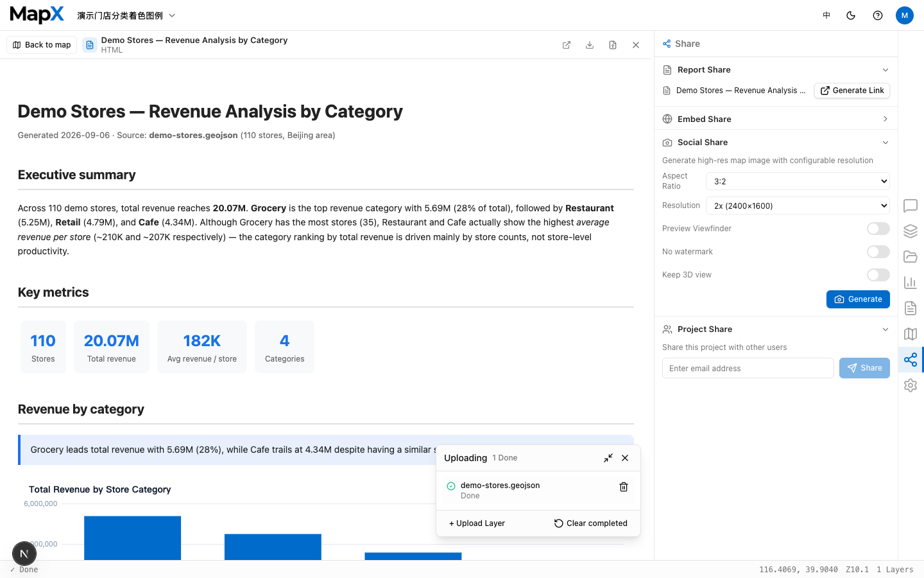
Task: Click + Upload Layer
Action: [477, 523]
